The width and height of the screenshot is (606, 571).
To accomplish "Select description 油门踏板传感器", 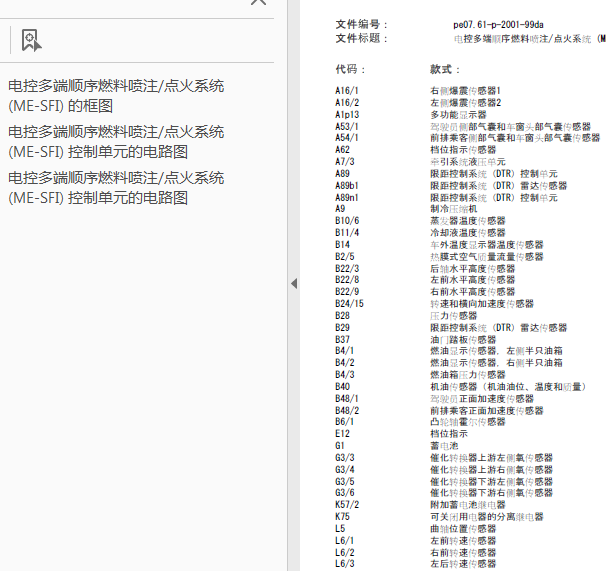I will tap(463, 339).
